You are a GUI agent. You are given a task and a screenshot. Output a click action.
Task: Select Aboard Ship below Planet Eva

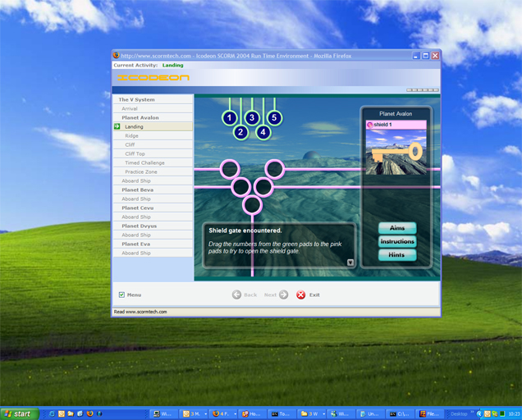click(x=153, y=253)
